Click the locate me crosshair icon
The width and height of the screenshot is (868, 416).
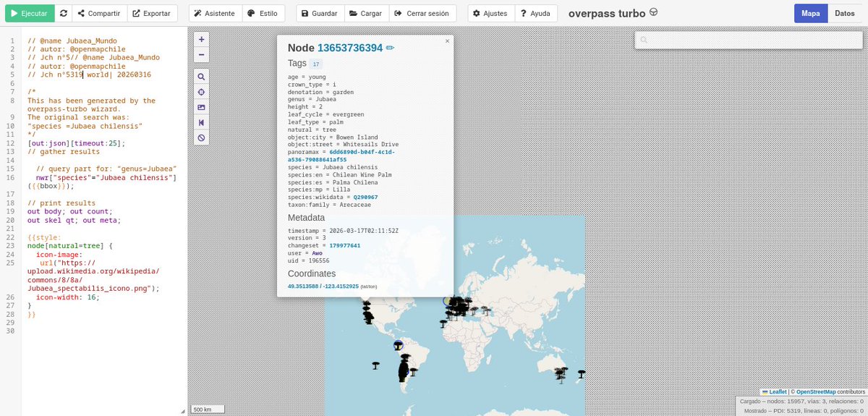[x=201, y=92]
